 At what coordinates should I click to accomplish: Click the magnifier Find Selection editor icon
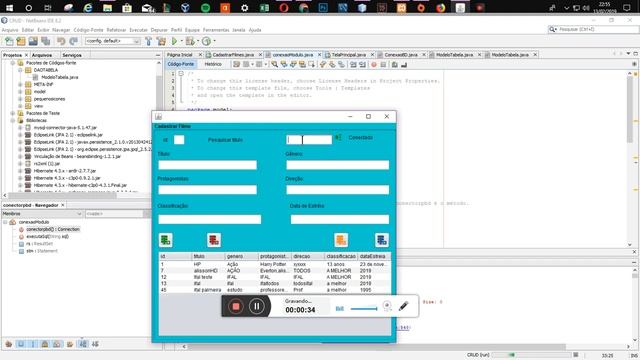coord(275,64)
